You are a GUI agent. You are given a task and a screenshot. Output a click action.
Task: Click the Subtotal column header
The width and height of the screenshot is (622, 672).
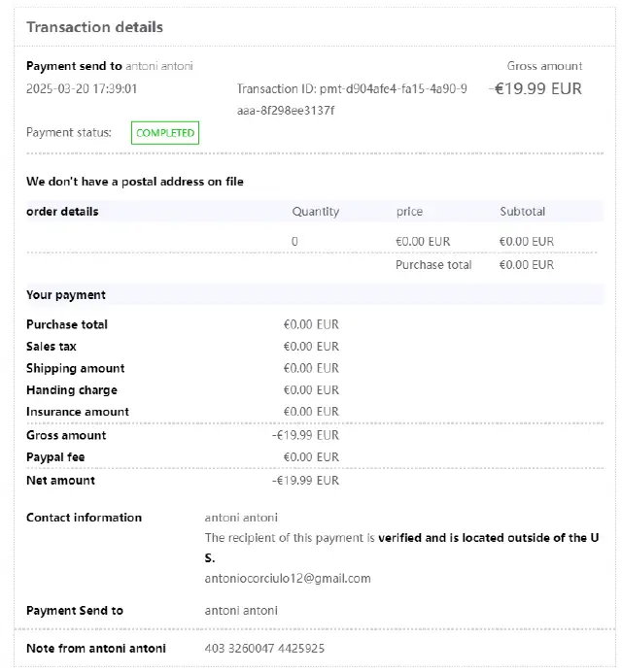click(x=523, y=212)
